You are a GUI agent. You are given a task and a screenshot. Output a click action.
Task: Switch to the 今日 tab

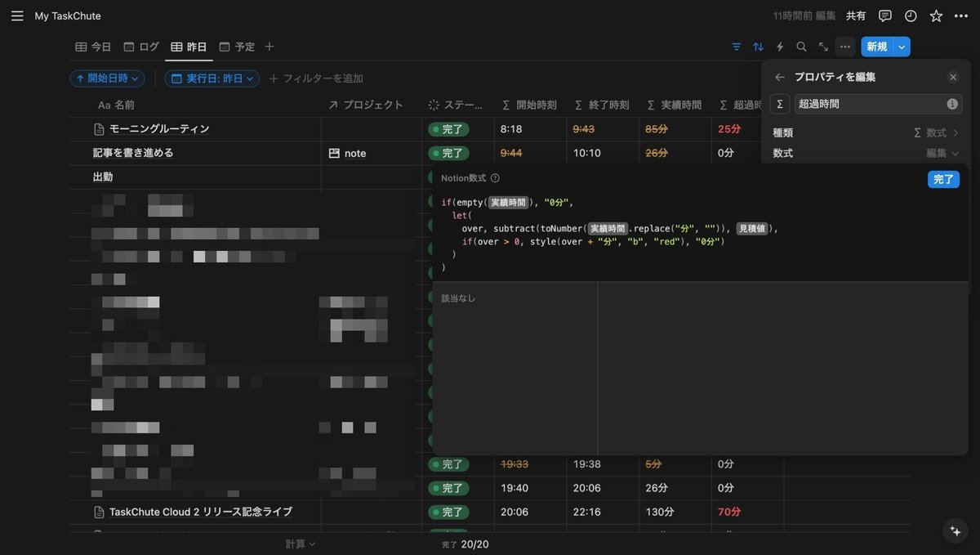click(x=93, y=47)
